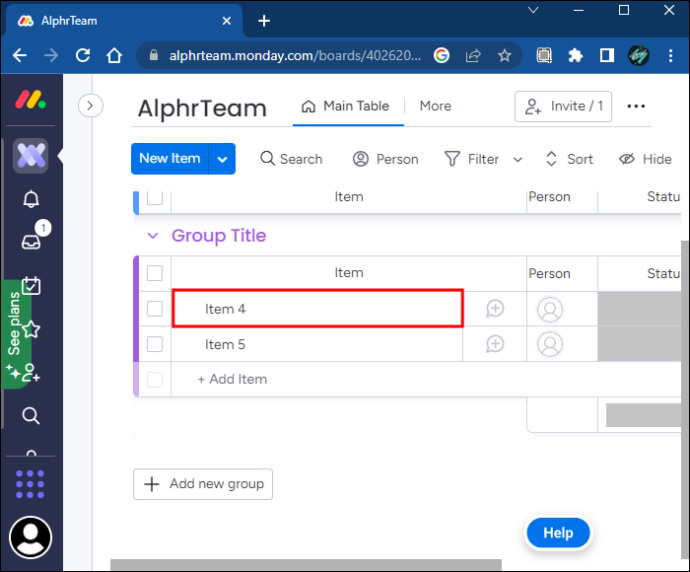This screenshot has height=572, width=690.
Task: Collapse the Group Title group chevron
Action: [x=153, y=236]
